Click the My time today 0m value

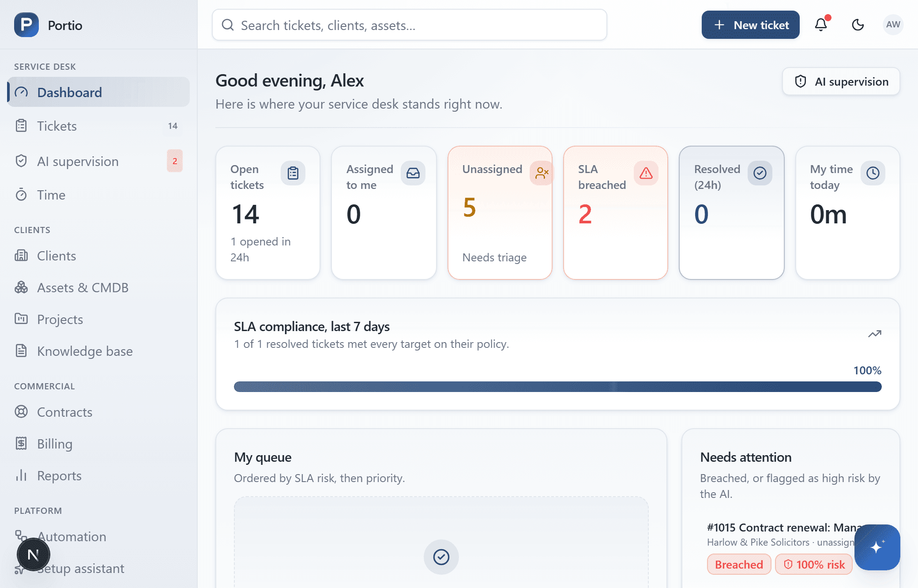coord(828,215)
